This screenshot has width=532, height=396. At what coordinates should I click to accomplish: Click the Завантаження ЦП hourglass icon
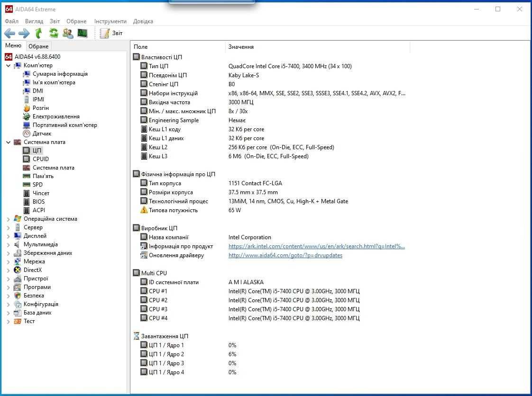coord(136,336)
